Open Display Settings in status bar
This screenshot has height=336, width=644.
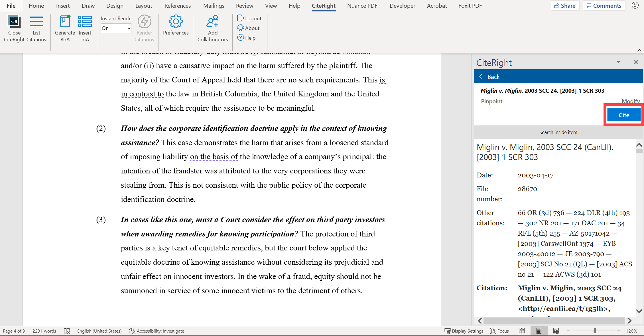(464, 331)
